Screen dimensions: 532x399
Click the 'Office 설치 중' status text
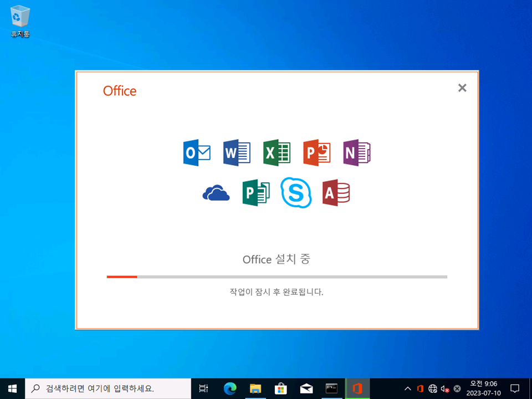(x=277, y=259)
